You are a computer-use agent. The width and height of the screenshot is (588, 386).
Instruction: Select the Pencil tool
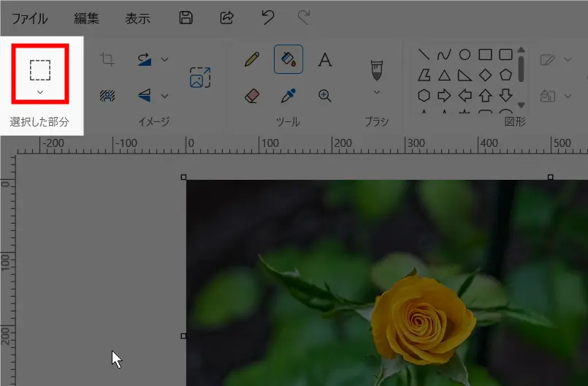[x=252, y=59]
